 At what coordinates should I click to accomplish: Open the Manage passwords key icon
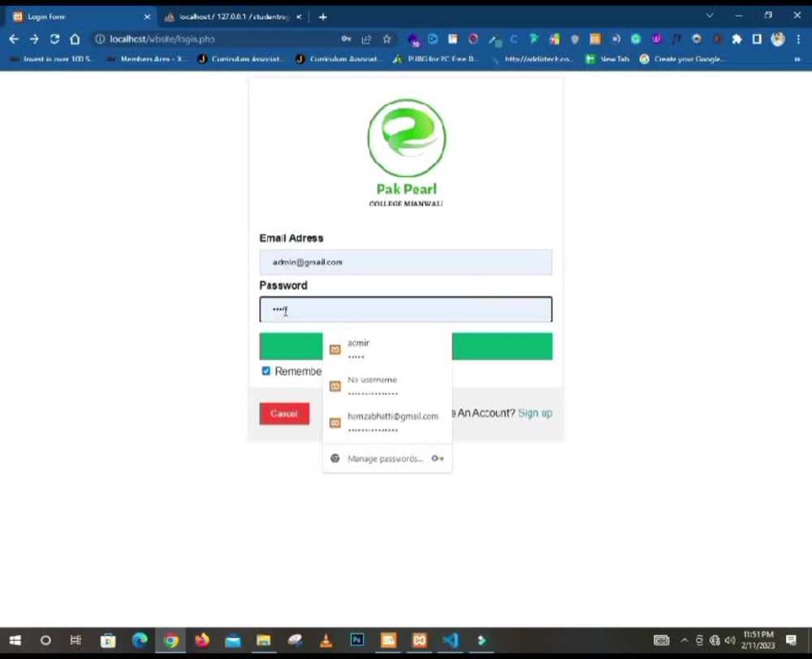[438, 458]
